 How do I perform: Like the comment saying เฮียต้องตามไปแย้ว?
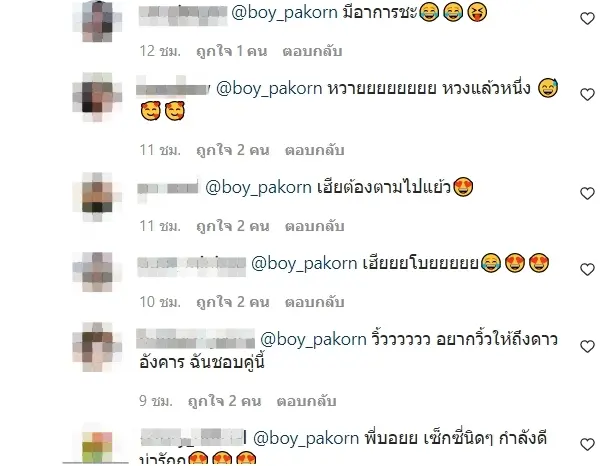[x=587, y=193]
